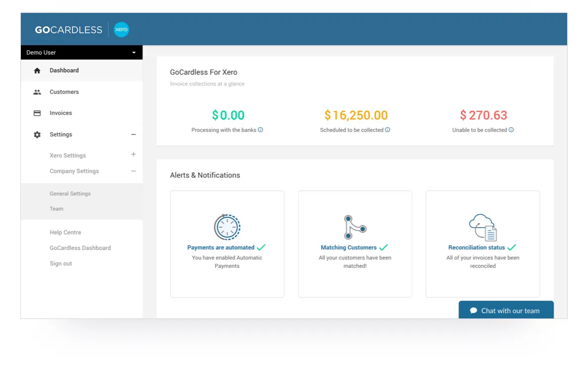
Task: Click the Dashboard home icon
Action: click(37, 71)
